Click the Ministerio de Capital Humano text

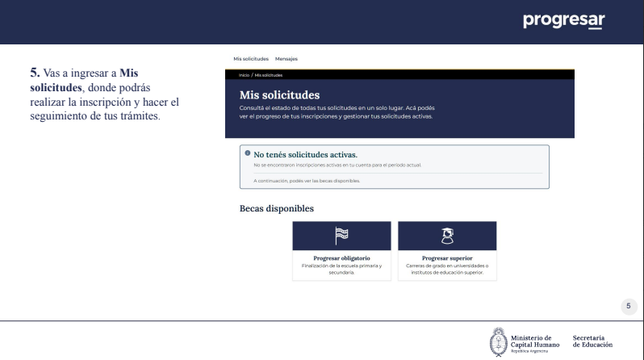point(536,337)
